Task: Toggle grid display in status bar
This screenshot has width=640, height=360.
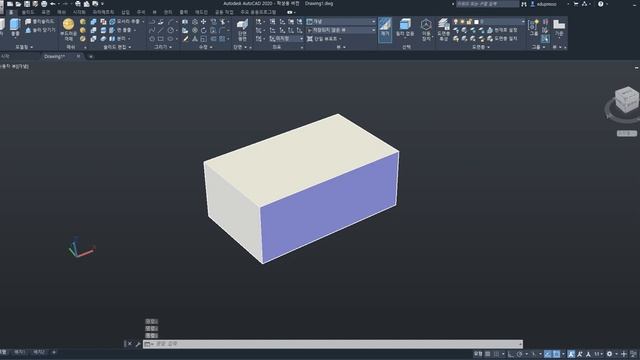Action: [x=488, y=354]
